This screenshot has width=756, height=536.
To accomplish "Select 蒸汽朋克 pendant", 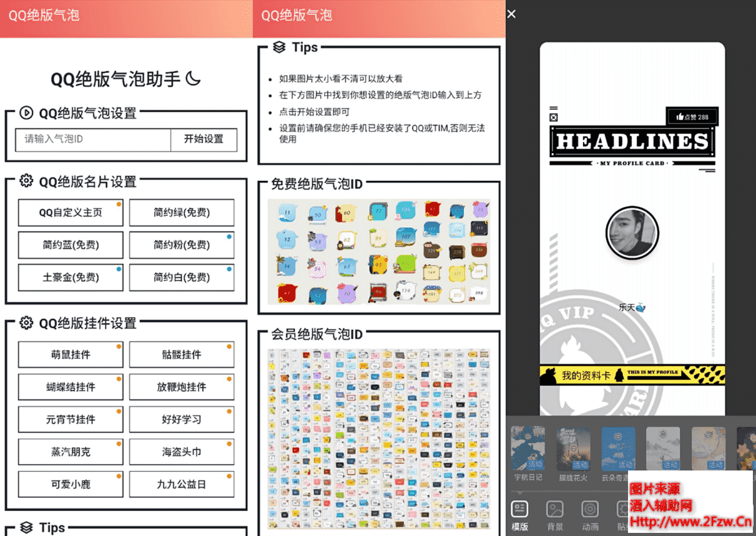I will tap(71, 452).
